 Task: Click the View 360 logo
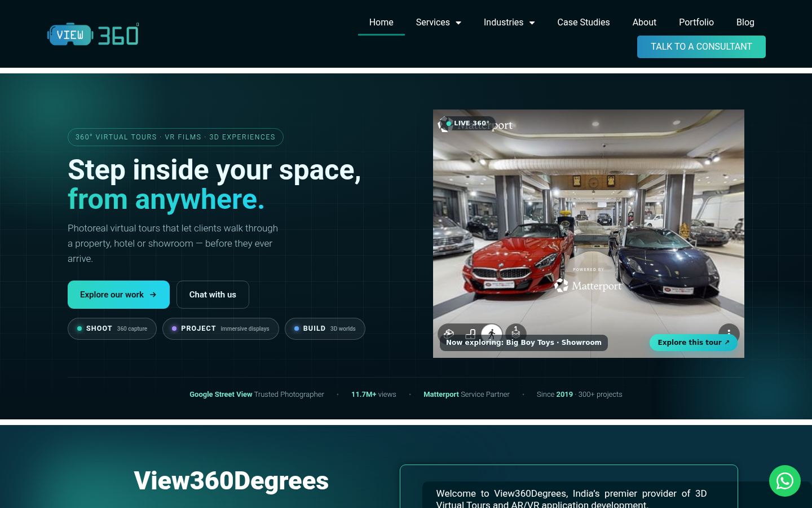tap(93, 34)
